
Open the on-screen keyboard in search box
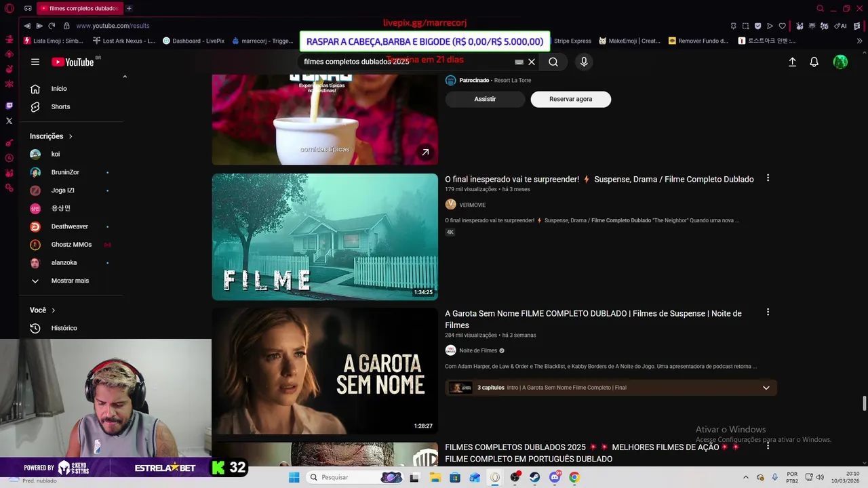point(519,62)
